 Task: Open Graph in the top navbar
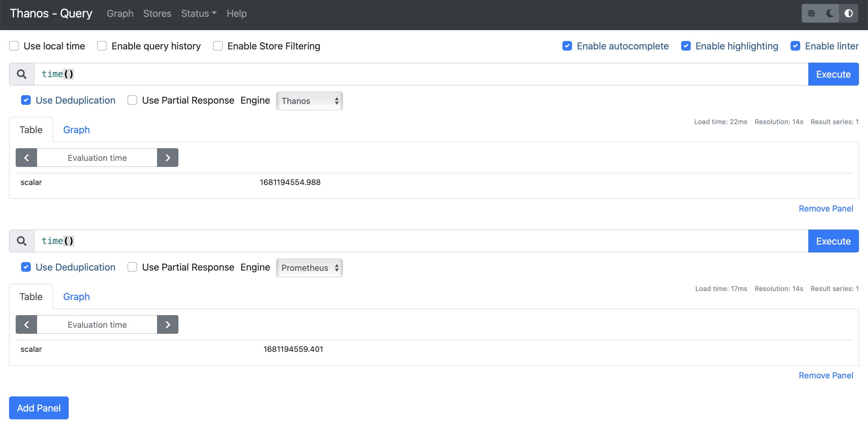120,14
